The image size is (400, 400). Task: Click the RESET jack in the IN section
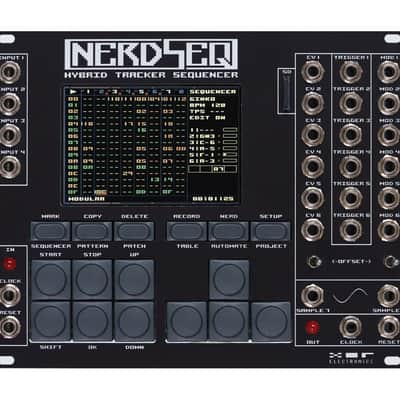pos(10,327)
